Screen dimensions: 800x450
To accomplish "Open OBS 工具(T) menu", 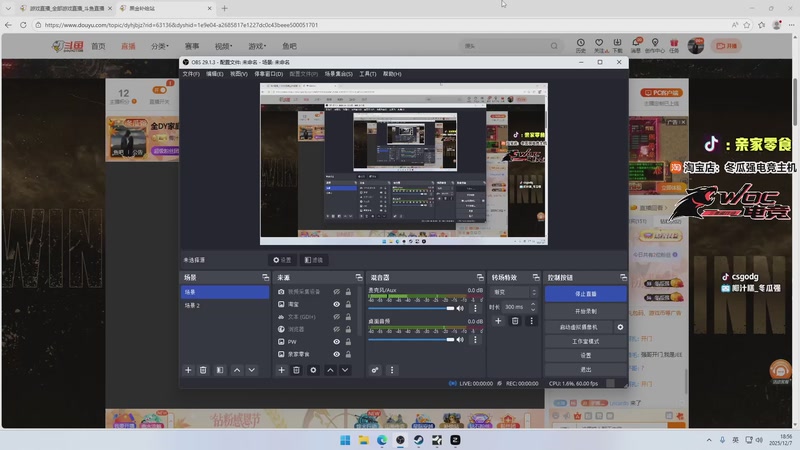I will pos(367,74).
